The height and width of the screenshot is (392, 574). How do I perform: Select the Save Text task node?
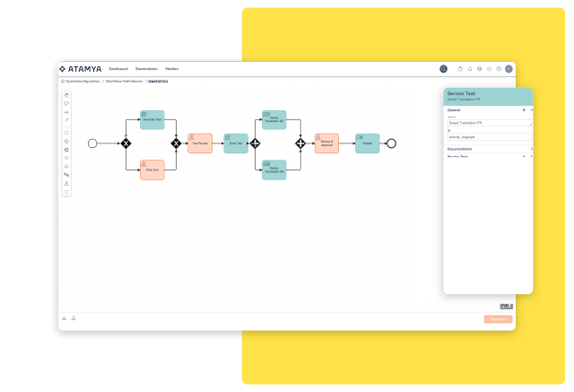[x=236, y=144]
